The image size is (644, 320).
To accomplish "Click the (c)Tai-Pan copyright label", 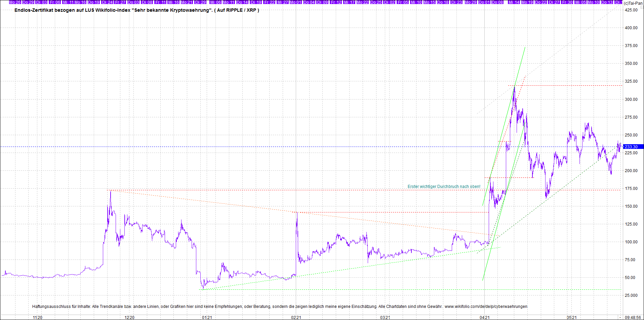I will click(633, 3).
